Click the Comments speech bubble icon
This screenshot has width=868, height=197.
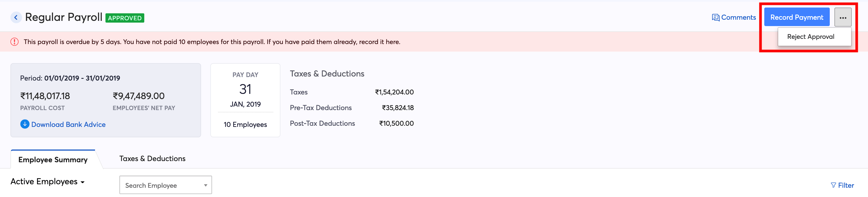(x=715, y=17)
